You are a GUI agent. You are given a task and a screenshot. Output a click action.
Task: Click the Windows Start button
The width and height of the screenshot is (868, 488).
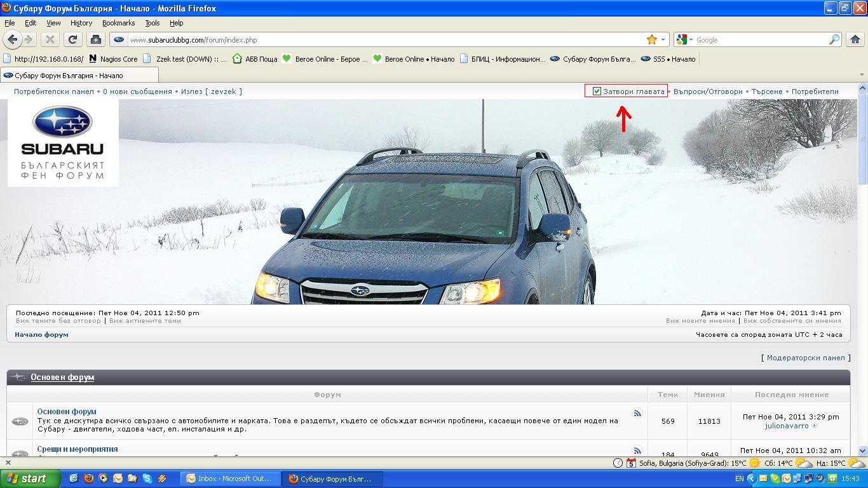31,478
